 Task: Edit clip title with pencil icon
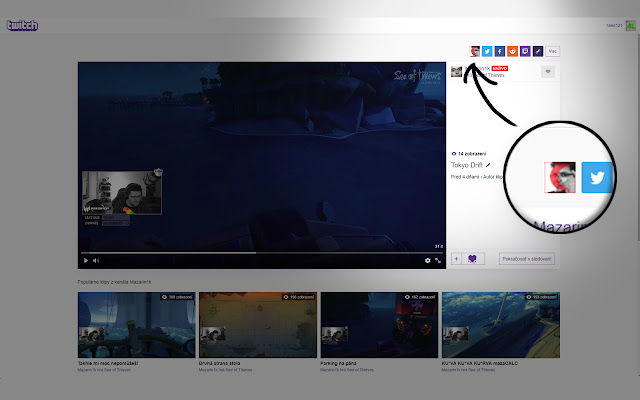pos(488,165)
